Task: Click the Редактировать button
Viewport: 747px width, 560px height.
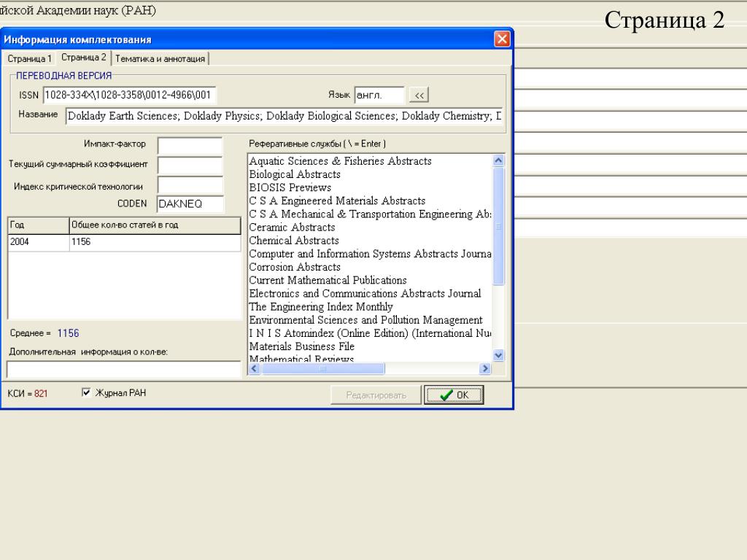Action: pyautogui.click(x=376, y=394)
